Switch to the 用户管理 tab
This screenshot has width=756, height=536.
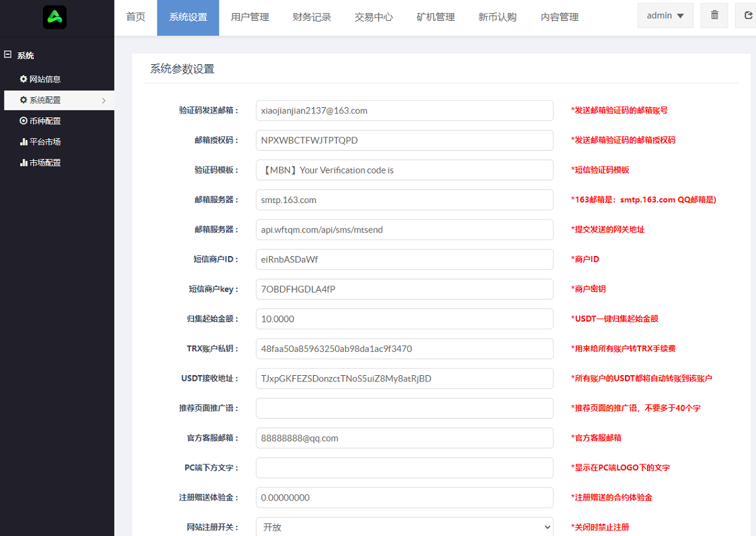(249, 18)
